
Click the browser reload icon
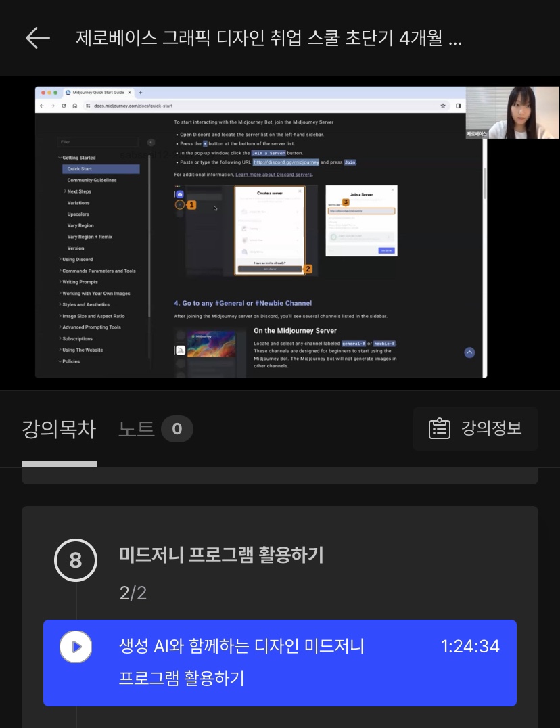click(x=64, y=106)
